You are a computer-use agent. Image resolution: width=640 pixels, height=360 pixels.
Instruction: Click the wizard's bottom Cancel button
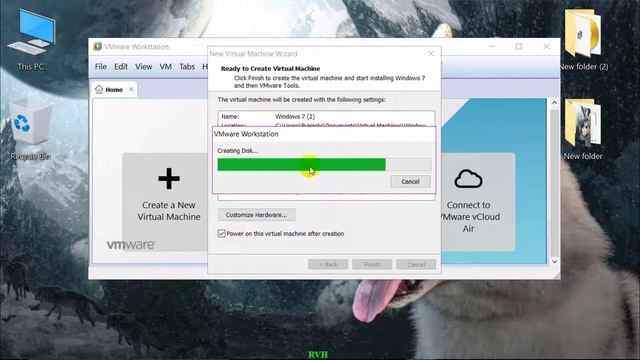click(x=416, y=264)
